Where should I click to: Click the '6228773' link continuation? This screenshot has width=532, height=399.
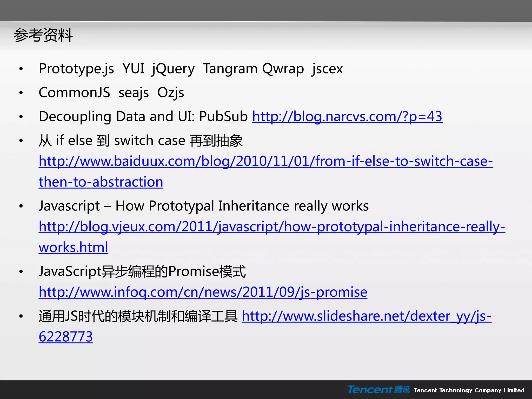(66, 337)
